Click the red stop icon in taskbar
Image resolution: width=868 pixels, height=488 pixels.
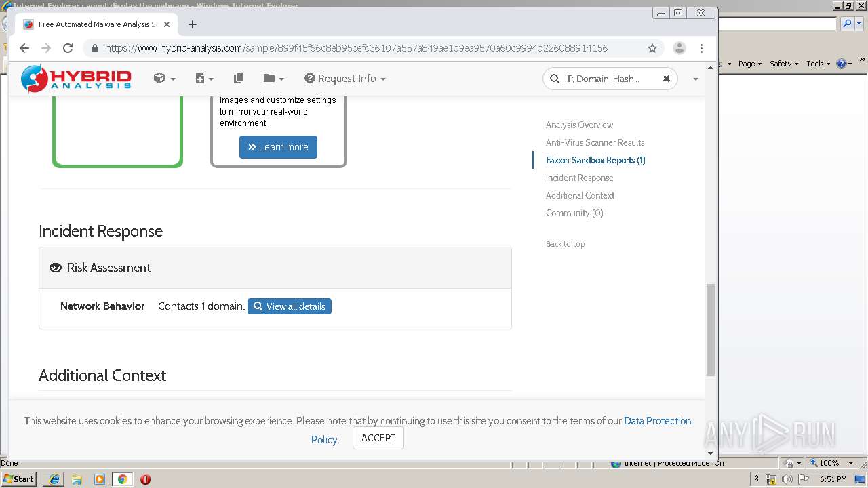click(145, 479)
